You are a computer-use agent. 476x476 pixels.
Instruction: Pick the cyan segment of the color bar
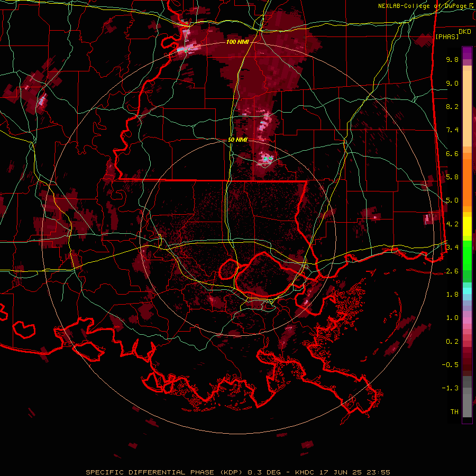467,291
